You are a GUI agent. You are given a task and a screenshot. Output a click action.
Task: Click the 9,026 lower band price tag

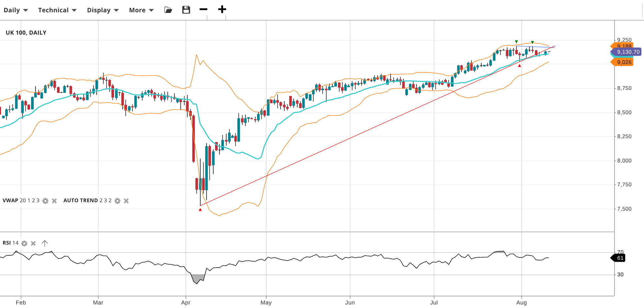coord(624,62)
